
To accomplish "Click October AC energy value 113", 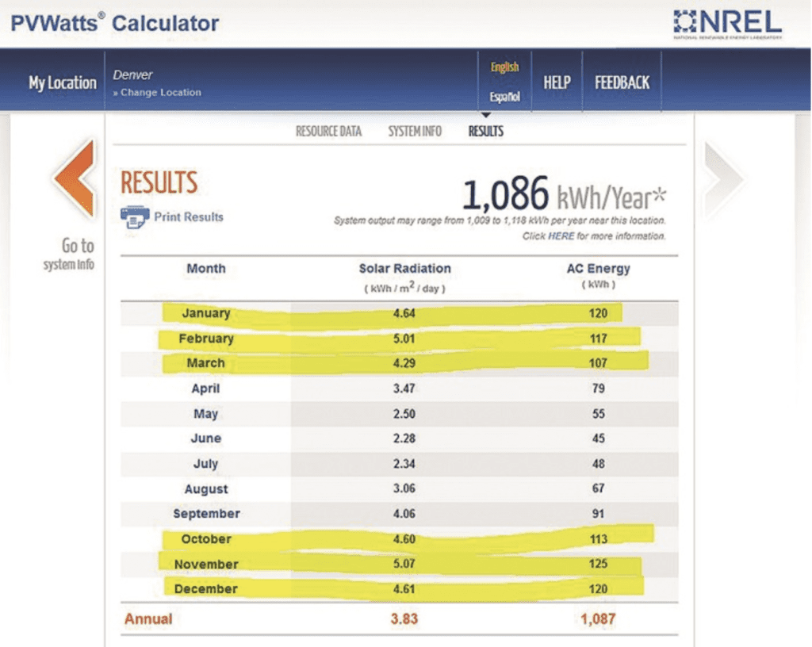I will [598, 539].
